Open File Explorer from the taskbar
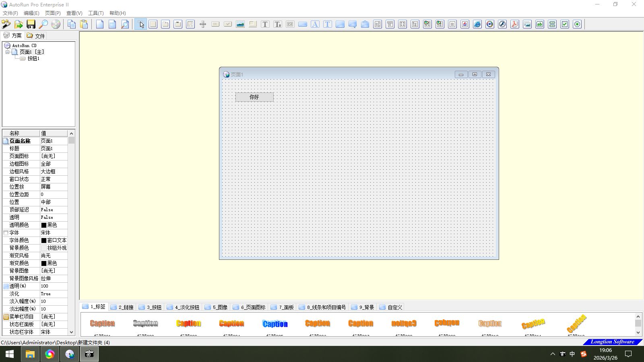 point(30,354)
